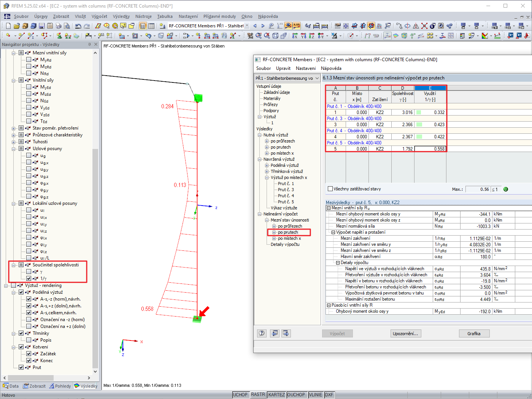532x399 pixels.
Task: Click the Max. value field showing 0.56
Action: click(x=478, y=189)
